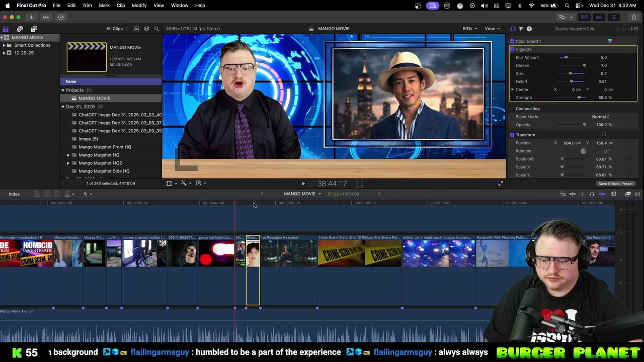Expand the Mango Mugshot HQ2 clip

tap(68, 163)
